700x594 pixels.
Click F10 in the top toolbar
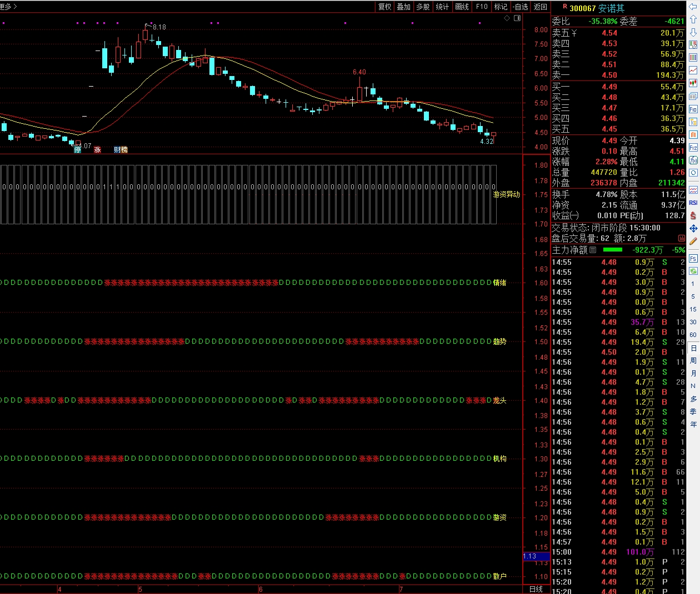click(482, 7)
